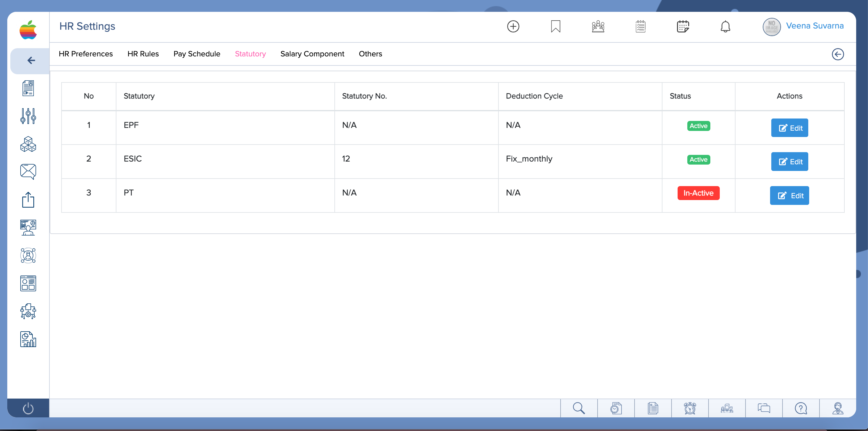This screenshot has height=431, width=868.
Task: Switch to the Salary Component tab
Action: (x=312, y=54)
